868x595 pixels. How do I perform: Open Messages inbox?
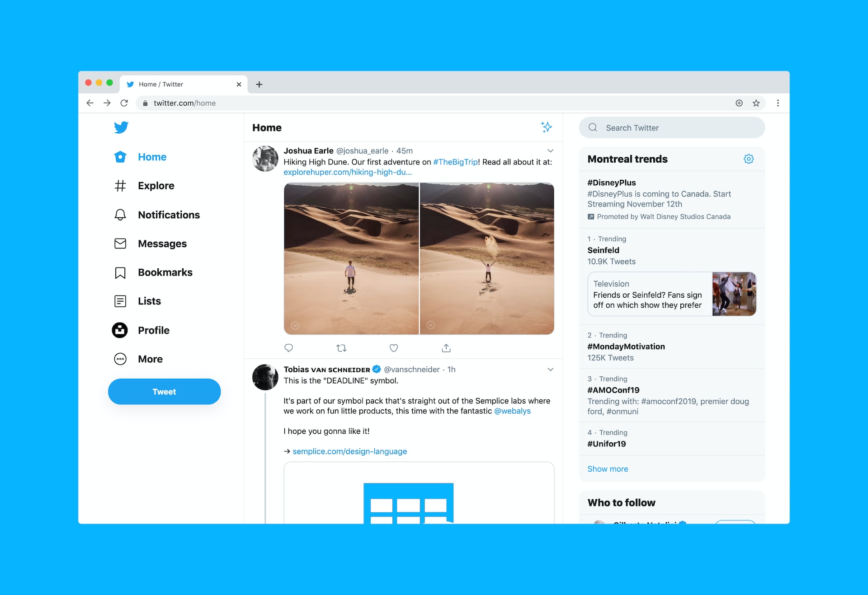click(164, 243)
